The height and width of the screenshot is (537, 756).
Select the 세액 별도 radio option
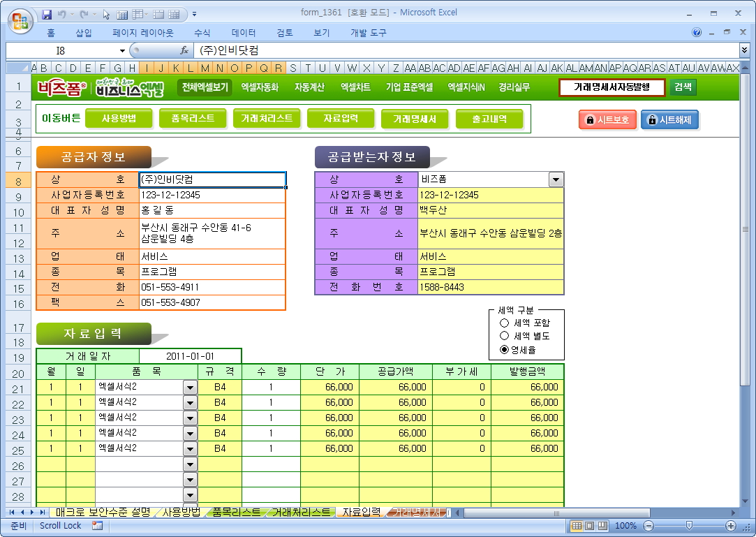click(x=505, y=336)
